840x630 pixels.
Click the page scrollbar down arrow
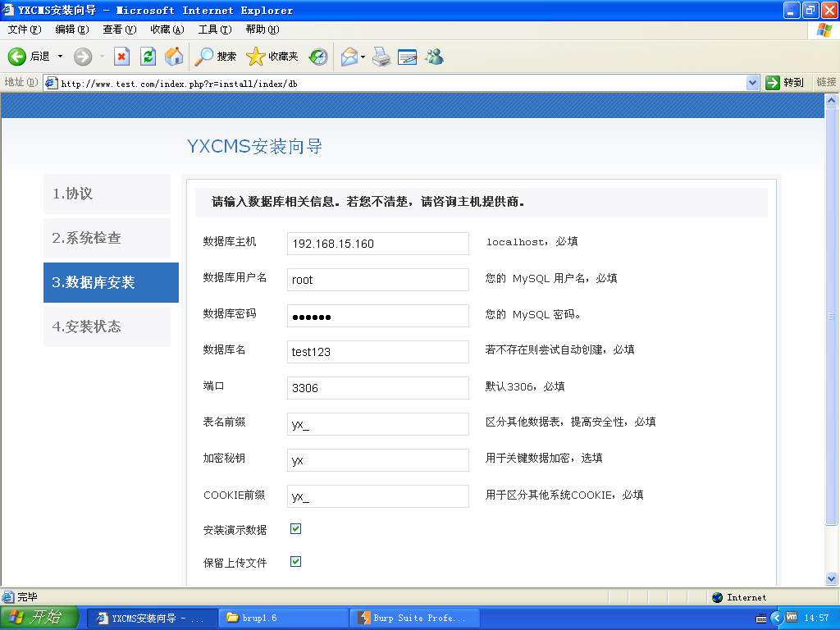831,578
